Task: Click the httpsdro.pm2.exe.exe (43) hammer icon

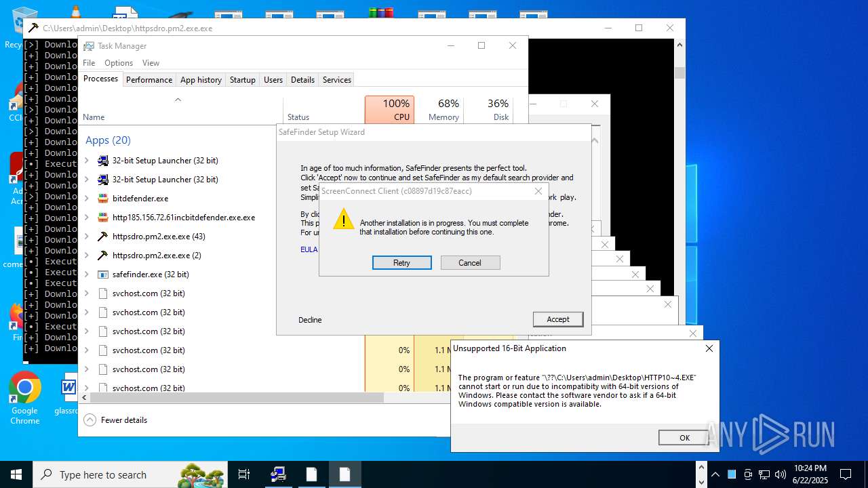Action: (103, 237)
